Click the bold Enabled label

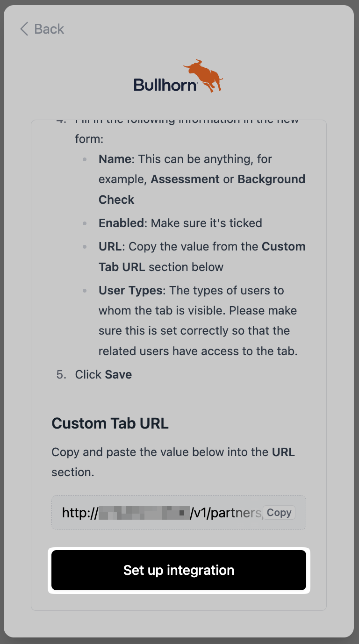(122, 223)
